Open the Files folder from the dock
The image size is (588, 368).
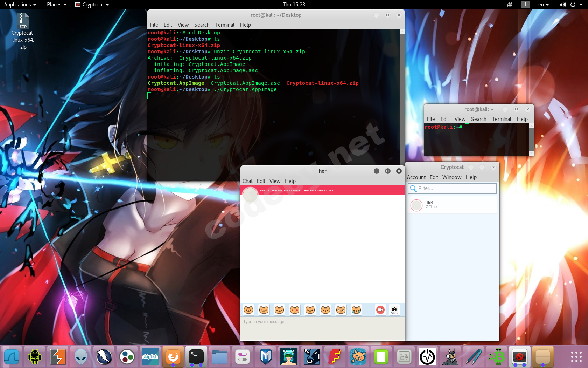pyautogui.click(x=219, y=357)
